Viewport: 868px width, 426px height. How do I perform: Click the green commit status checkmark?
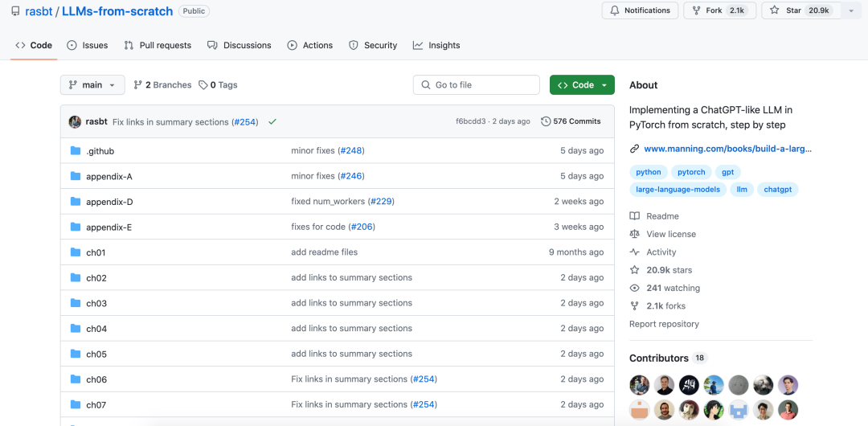[x=272, y=122]
